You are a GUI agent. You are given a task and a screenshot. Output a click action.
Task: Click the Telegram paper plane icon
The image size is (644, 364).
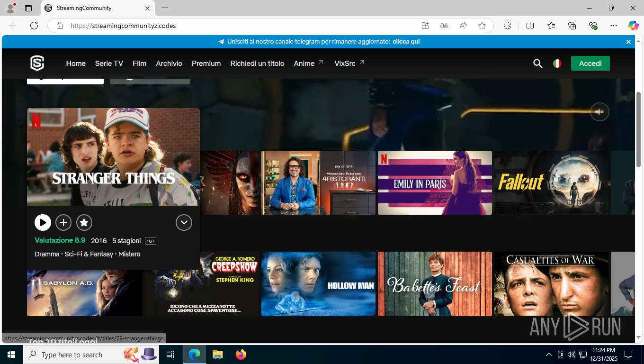[x=221, y=42]
